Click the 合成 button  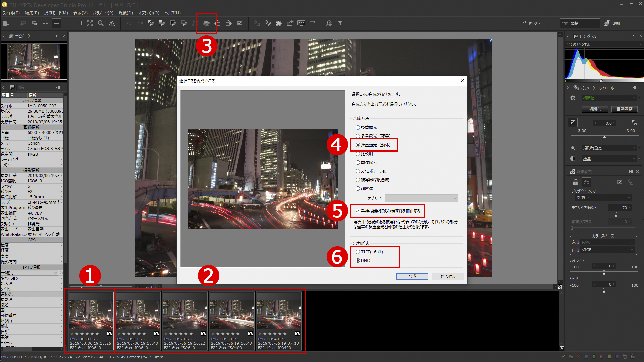[x=412, y=276]
